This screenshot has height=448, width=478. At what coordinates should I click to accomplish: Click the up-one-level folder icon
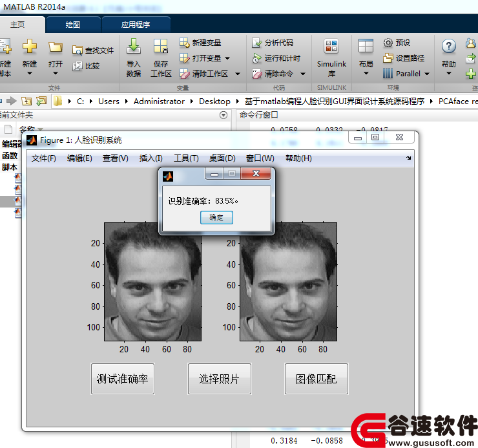point(26,101)
